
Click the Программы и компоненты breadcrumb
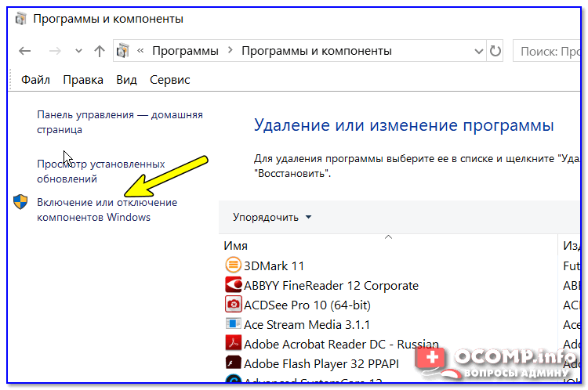(317, 51)
